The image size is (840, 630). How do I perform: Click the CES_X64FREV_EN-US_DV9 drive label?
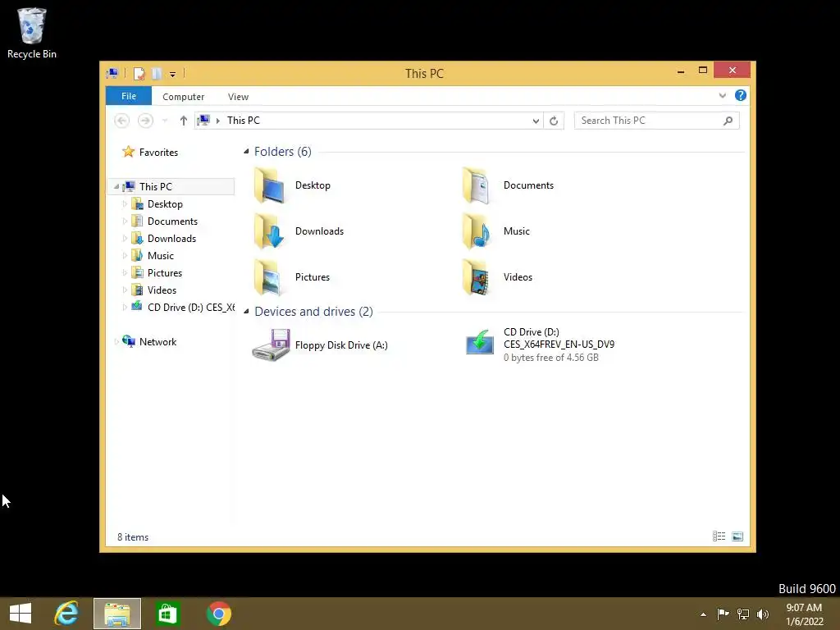pos(559,345)
